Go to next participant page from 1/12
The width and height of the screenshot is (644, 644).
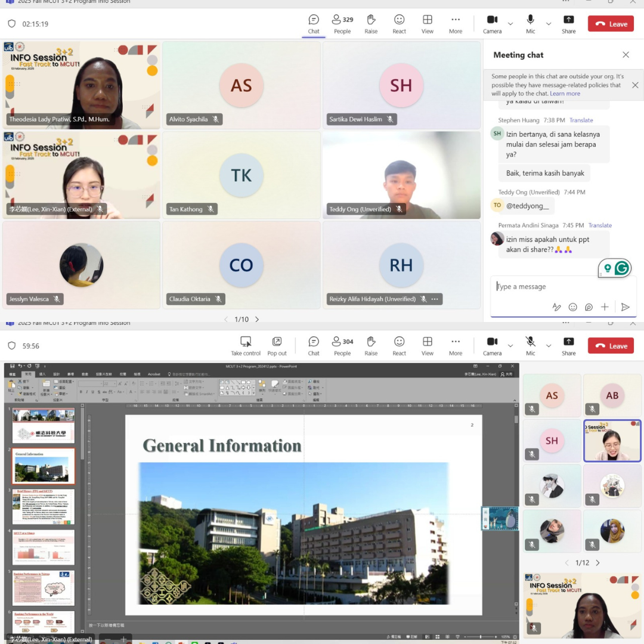point(598,563)
